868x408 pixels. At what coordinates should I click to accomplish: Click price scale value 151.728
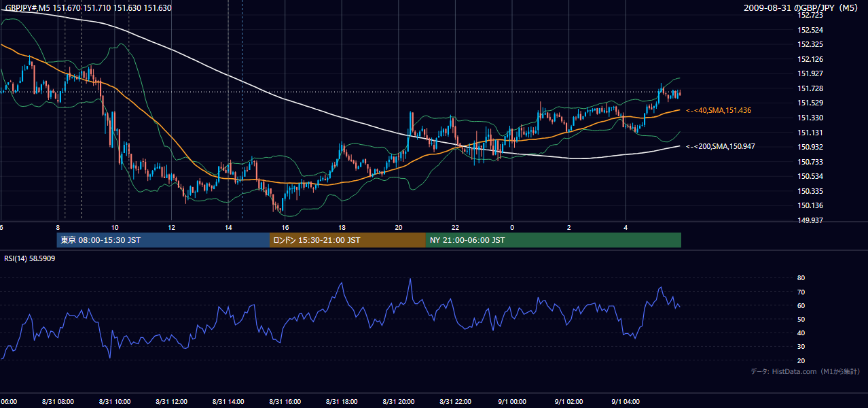[x=811, y=88]
